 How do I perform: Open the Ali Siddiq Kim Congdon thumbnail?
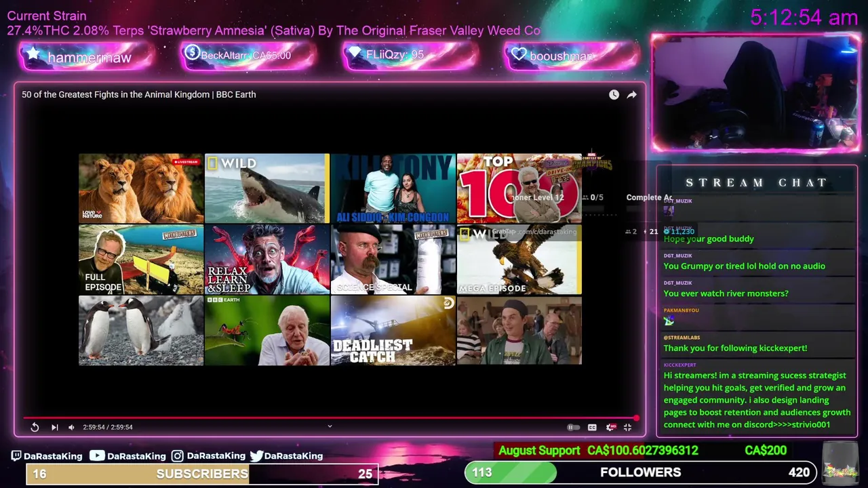pyautogui.click(x=393, y=188)
